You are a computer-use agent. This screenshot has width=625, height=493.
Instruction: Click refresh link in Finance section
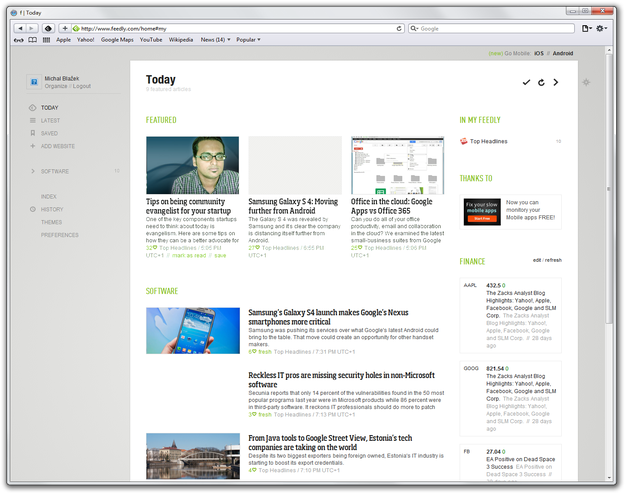553,260
